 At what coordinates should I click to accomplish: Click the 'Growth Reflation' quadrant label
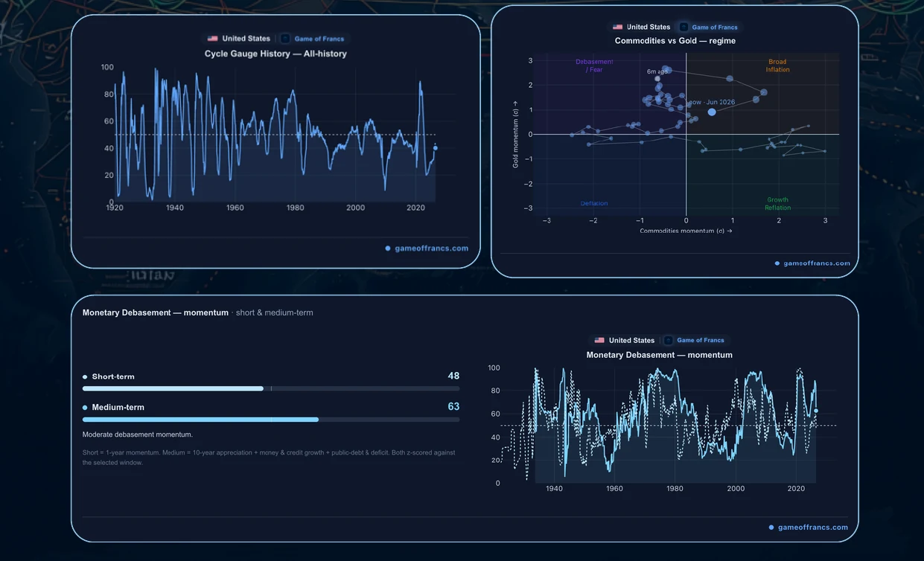pos(777,203)
